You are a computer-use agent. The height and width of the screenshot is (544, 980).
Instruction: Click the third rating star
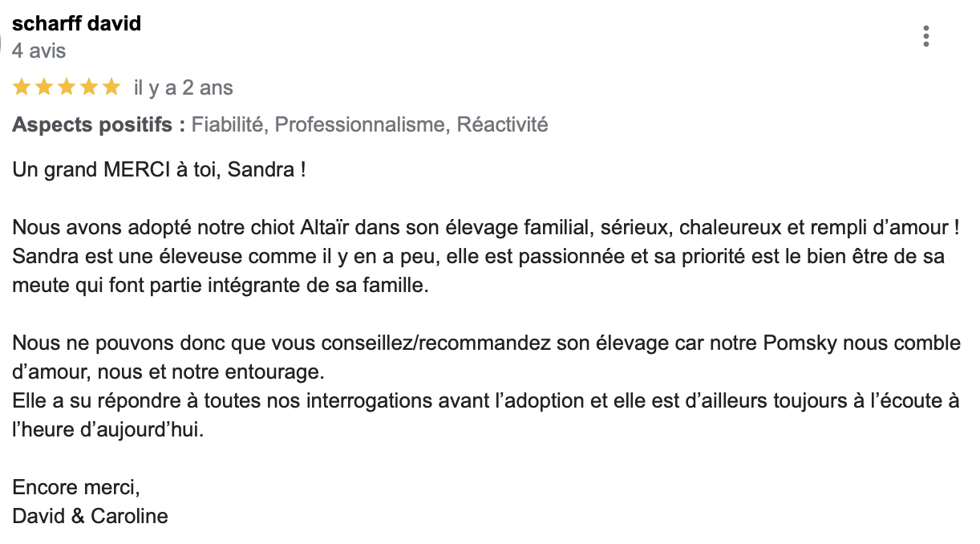coord(67,87)
